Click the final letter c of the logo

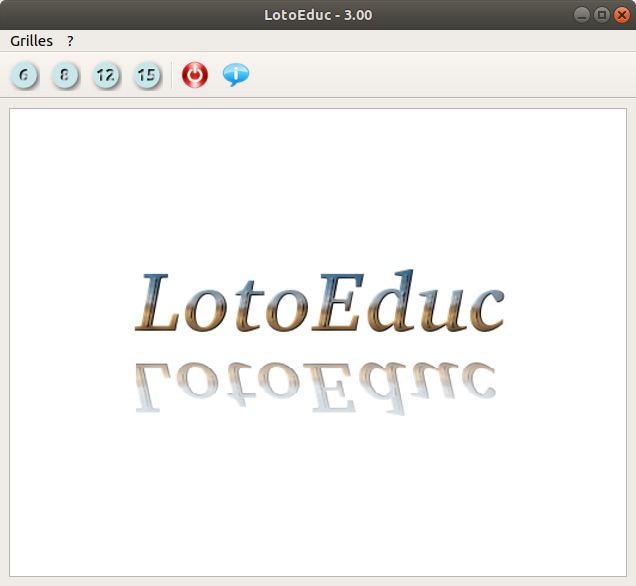[484, 310]
